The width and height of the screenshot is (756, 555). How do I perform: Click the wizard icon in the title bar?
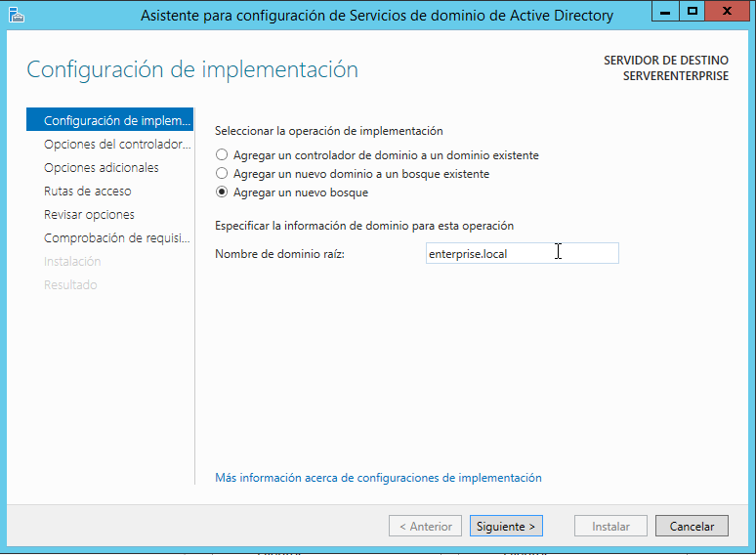tap(16, 15)
